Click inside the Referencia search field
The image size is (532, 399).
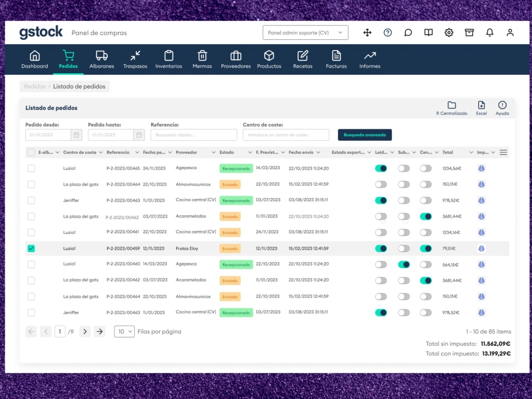[x=193, y=135]
